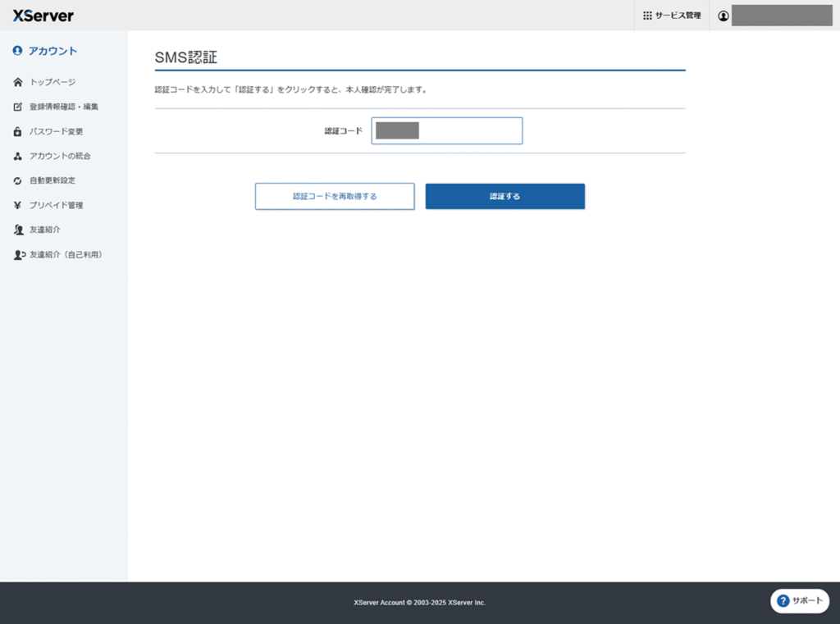Screen dimensions: 840x624
Task: Select the アカウントの統合 merge icon
Action: click(18, 156)
